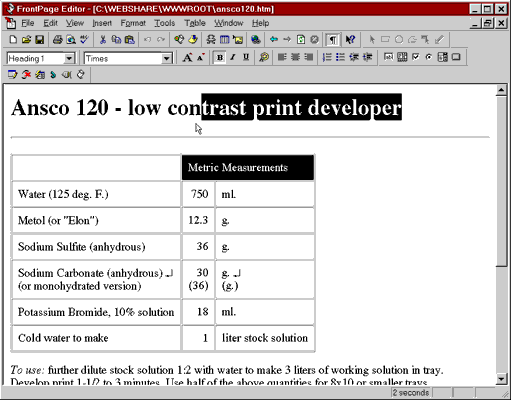Copy the selection using Copy icon

116,40
